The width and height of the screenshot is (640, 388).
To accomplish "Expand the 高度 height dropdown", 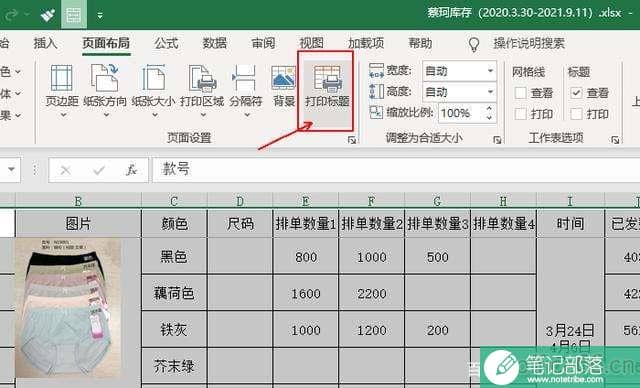I will click(490, 92).
